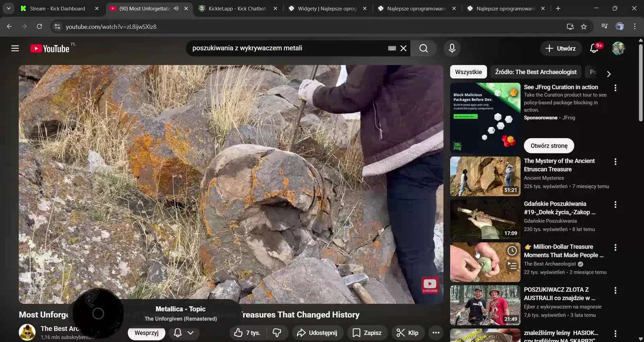Dislike the video with thumbs down
The width and height of the screenshot is (644, 342).
[277, 333]
